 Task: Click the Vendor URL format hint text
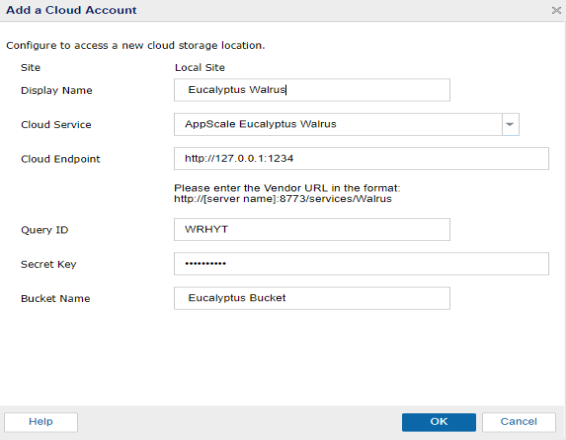287,193
